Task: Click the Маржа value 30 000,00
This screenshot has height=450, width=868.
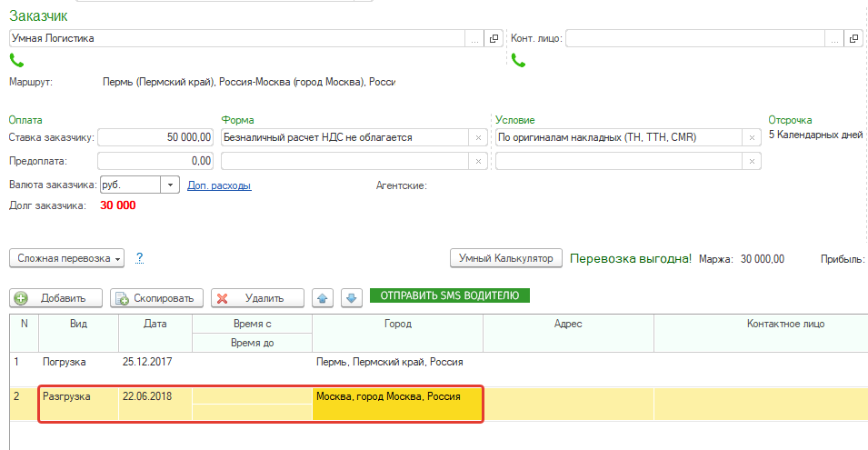Action: (763, 259)
